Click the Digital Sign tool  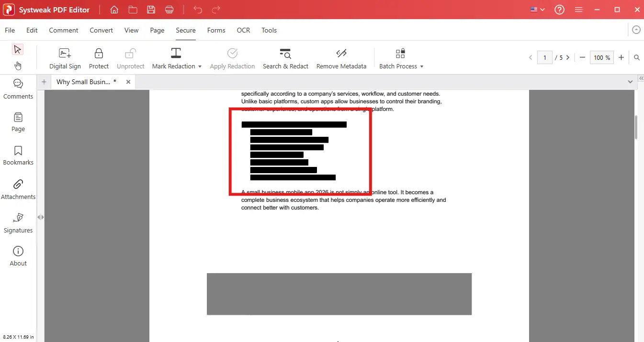pos(65,59)
